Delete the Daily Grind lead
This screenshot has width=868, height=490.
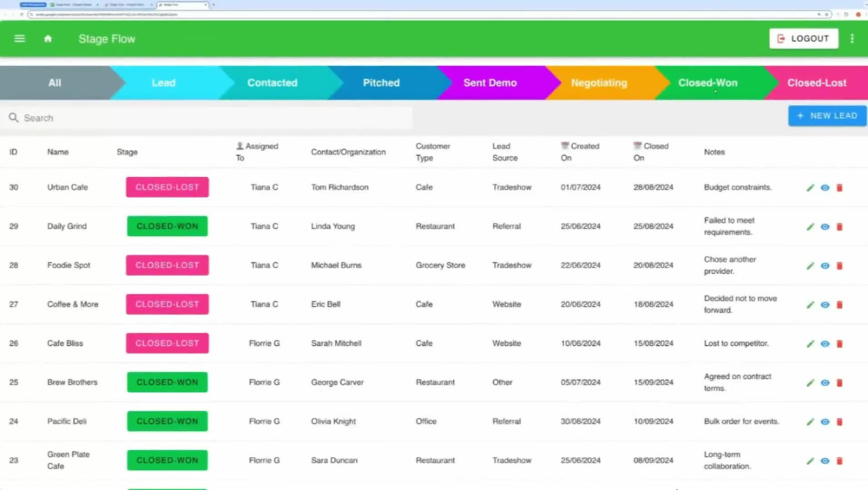839,226
